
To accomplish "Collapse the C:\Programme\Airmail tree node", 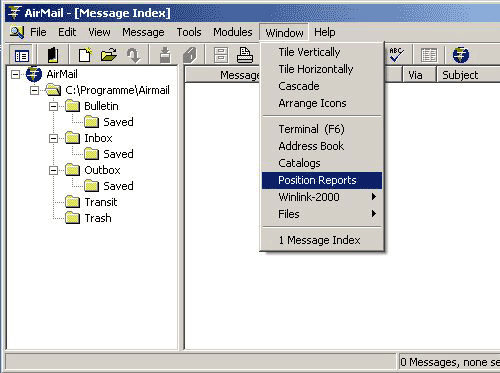I will (34, 90).
